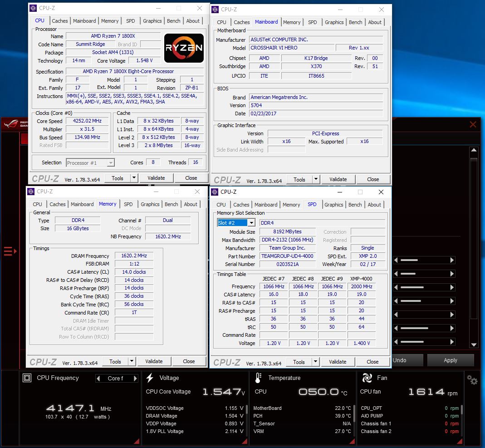Click Validate in the SPD window
485x448 pixels.
(338, 362)
